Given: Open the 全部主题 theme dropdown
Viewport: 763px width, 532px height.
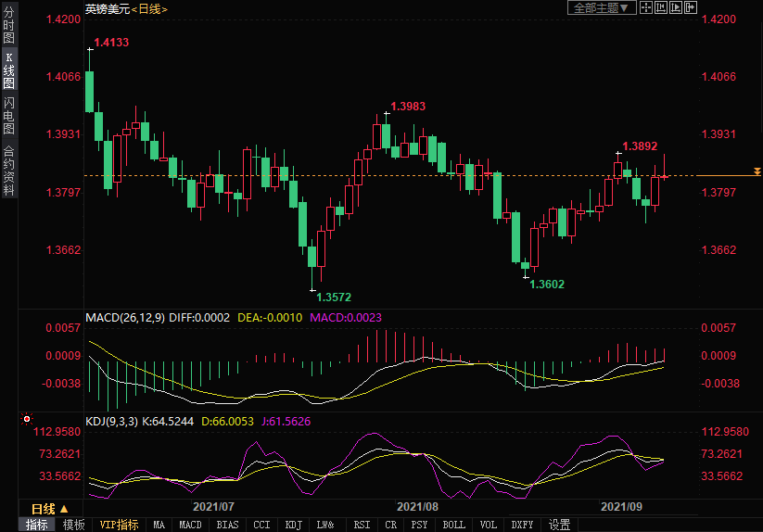Looking at the screenshot, I should 601,7.
